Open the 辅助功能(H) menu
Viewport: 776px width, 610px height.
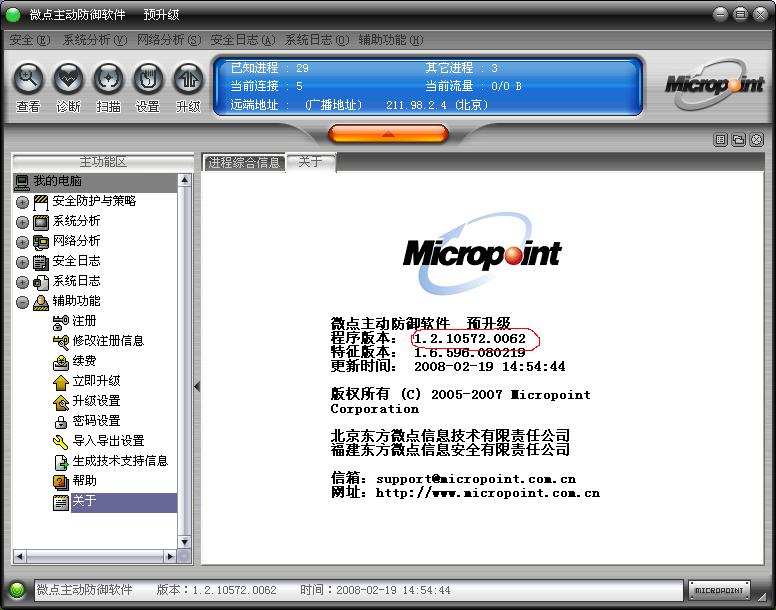[x=390, y=40]
